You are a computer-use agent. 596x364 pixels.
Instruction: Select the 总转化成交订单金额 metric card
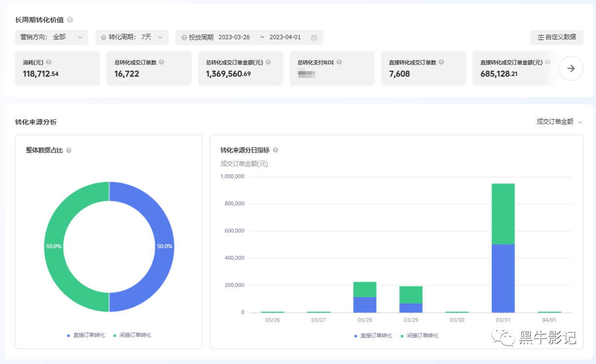[x=240, y=68]
